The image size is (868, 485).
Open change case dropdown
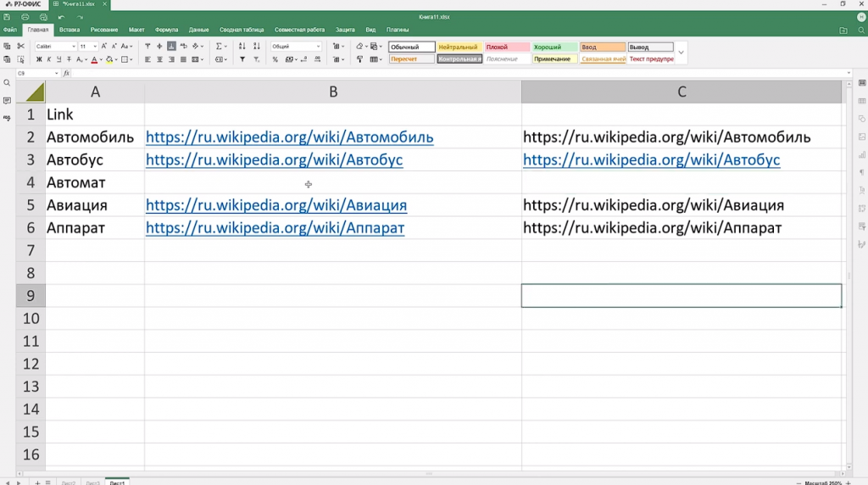[127, 47]
